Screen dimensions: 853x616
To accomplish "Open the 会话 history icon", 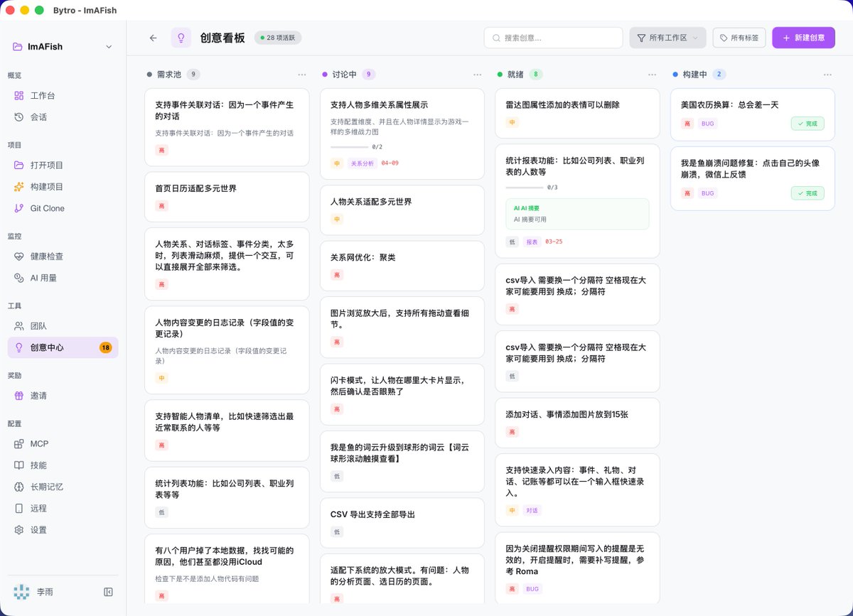I will coord(19,117).
